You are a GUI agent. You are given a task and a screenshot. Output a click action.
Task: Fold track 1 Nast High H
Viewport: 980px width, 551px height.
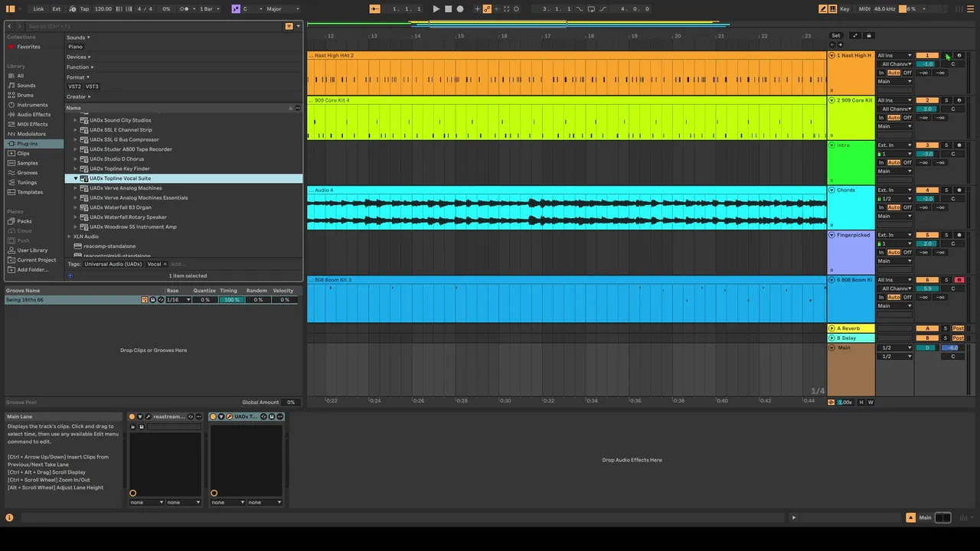832,55
